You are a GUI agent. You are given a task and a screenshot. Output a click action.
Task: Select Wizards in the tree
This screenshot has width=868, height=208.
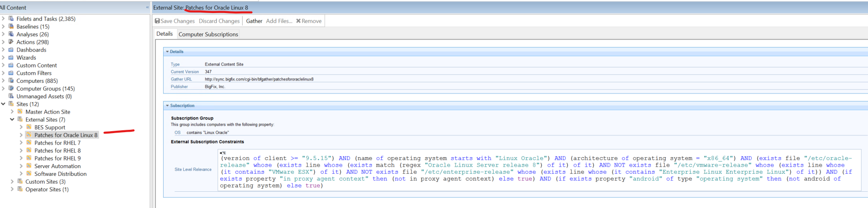26,57
